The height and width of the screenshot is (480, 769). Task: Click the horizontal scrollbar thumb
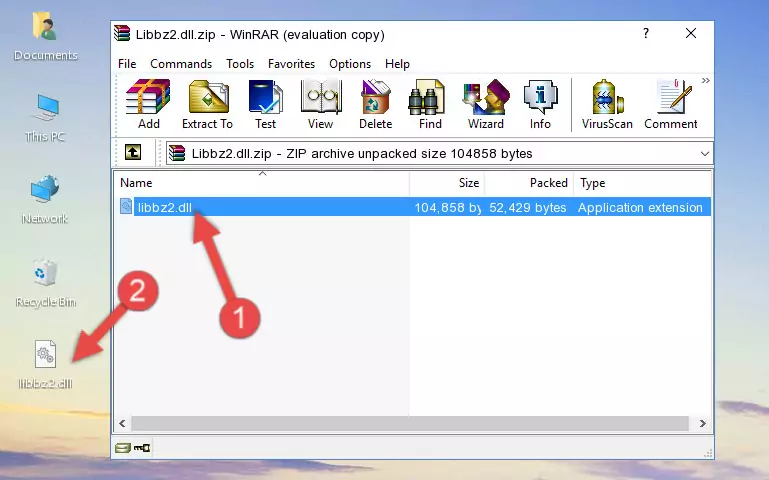(410, 423)
